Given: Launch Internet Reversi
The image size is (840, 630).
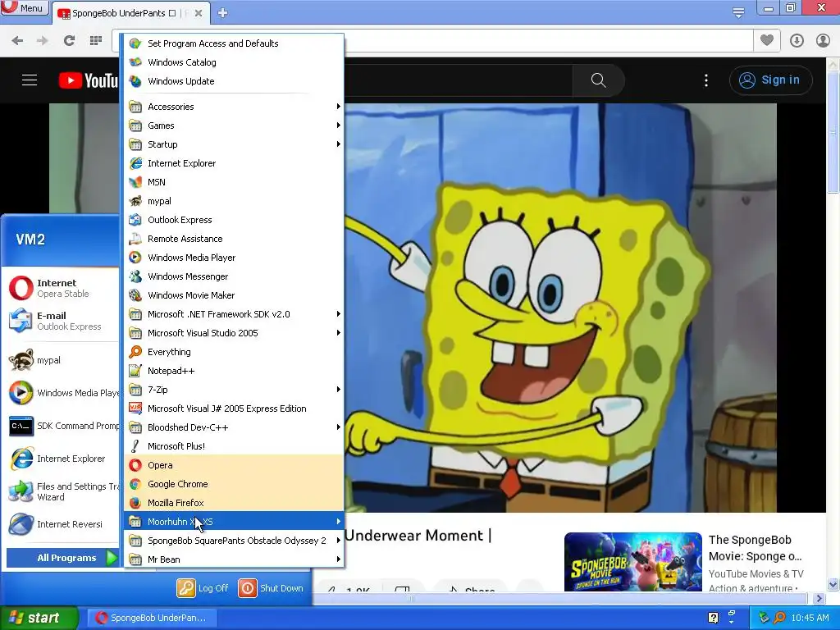Looking at the screenshot, I should coord(62,524).
